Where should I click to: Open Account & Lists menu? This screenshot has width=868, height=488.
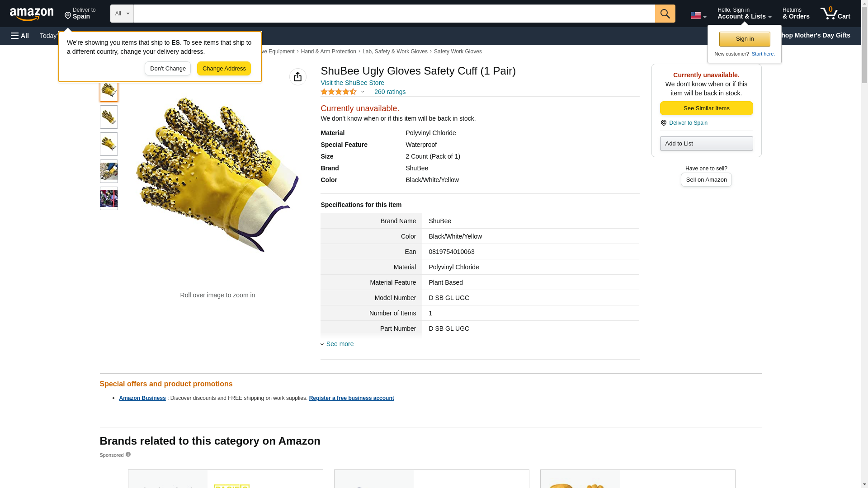tap(744, 14)
